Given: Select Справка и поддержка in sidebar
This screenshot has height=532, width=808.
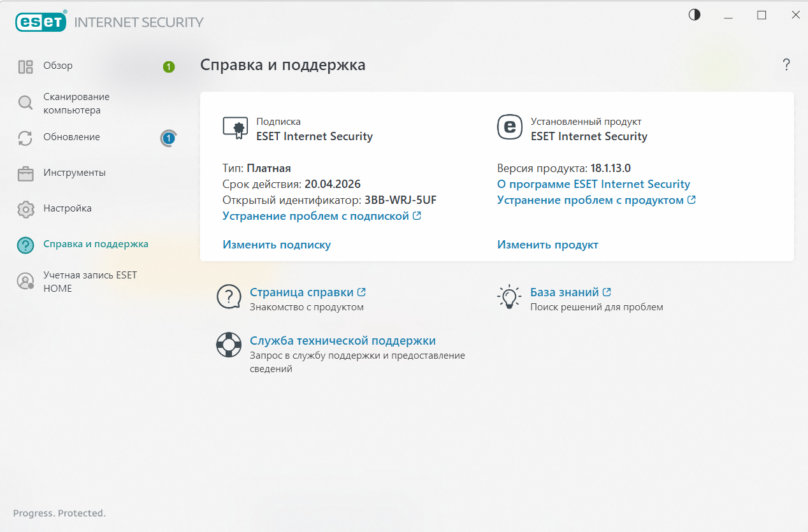Looking at the screenshot, I should (96, 244).
